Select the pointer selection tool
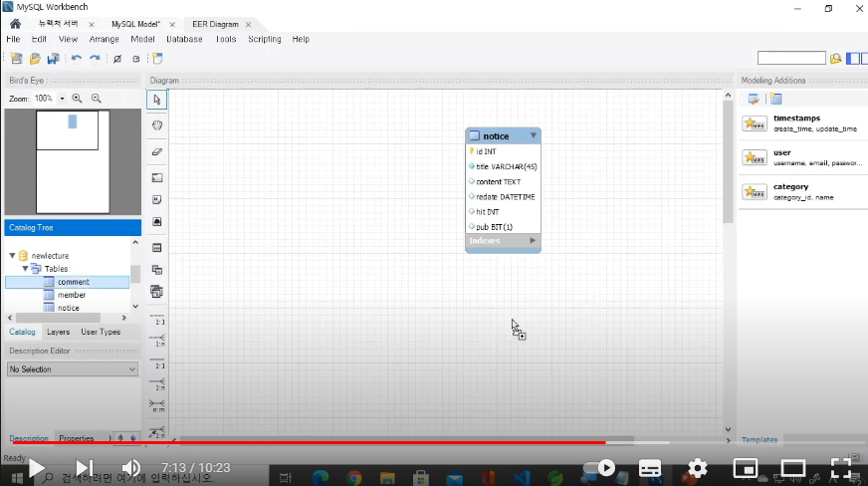The width and height of the screenshot is (868, 486). click(156, 100)
